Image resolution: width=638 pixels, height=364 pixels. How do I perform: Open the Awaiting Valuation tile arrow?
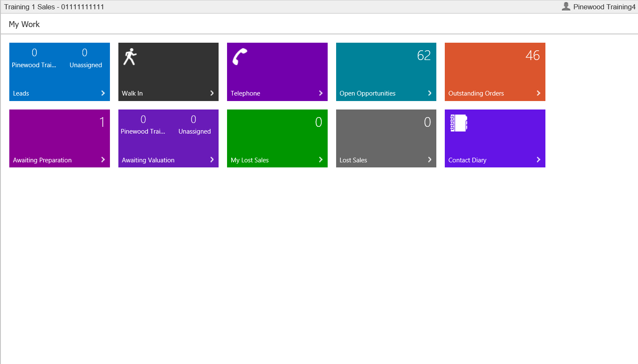point(212,159)
